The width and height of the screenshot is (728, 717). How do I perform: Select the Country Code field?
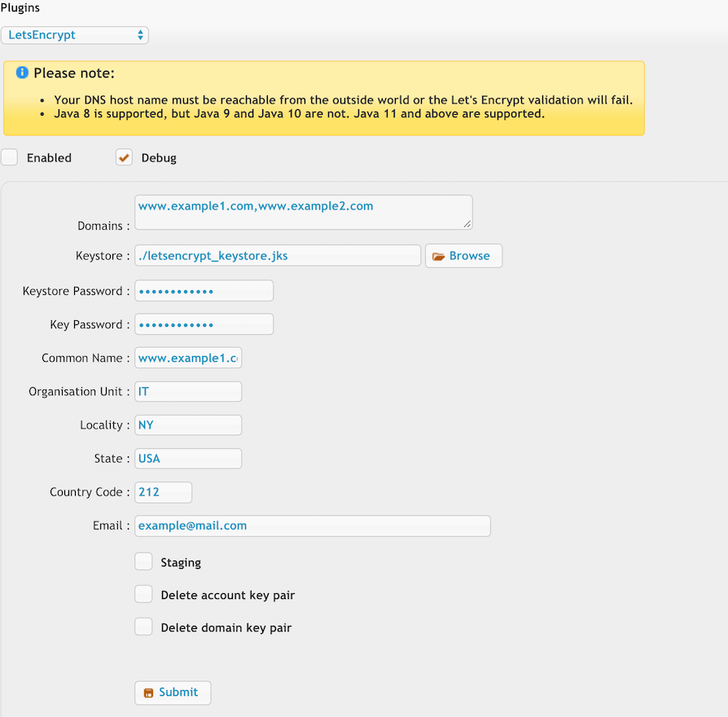tap(164, 492)
